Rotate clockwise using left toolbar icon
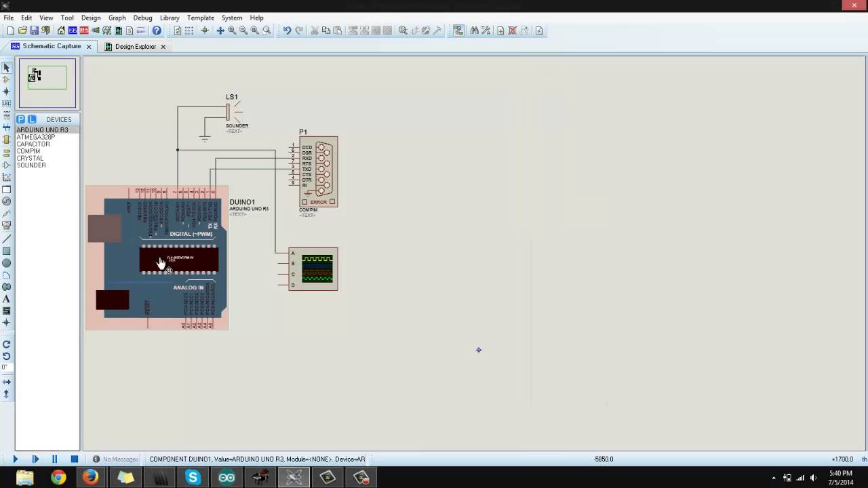 [x=7, y=344]
